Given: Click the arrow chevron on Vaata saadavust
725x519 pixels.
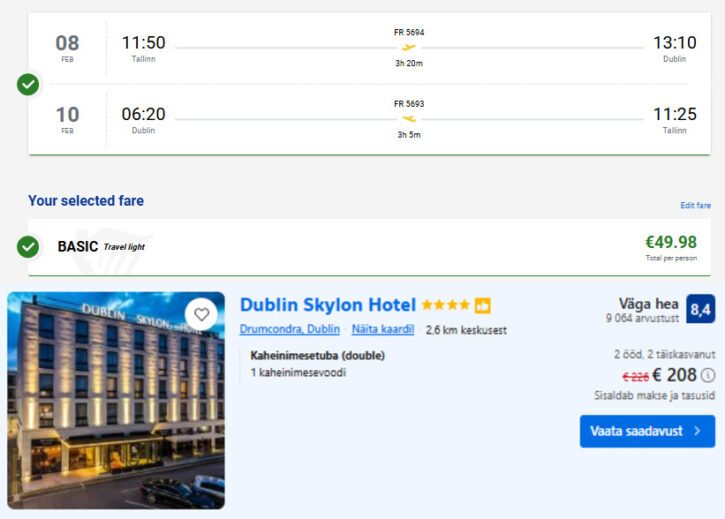Looking at the screenshot, I should tap(697, 431).
